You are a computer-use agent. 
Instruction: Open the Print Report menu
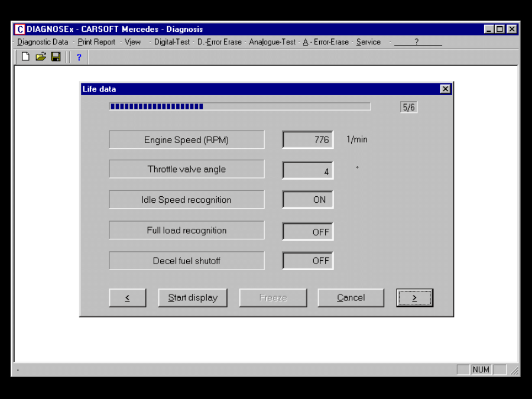pyautogui.click(x=96, y=42)
